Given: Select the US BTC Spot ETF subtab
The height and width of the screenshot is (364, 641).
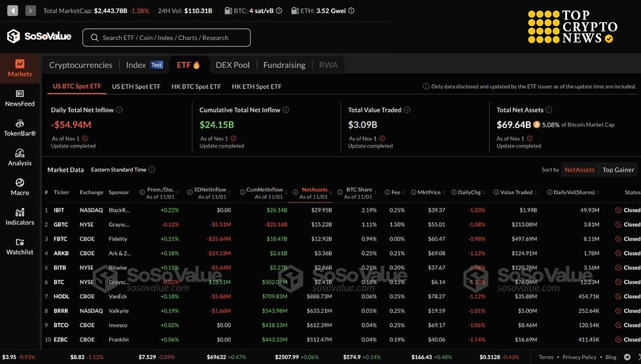Looking at the screenshot, I should click(x=77, y=86).
